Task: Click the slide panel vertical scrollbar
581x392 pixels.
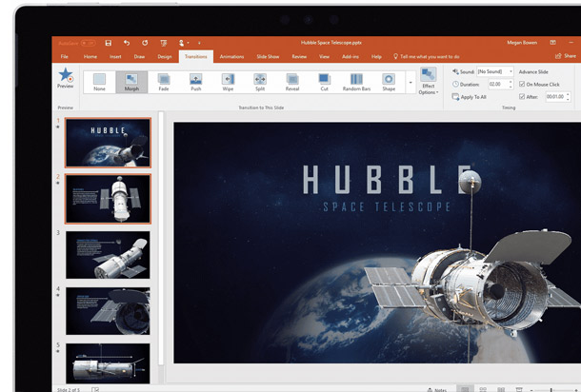Action: point(161,239)
